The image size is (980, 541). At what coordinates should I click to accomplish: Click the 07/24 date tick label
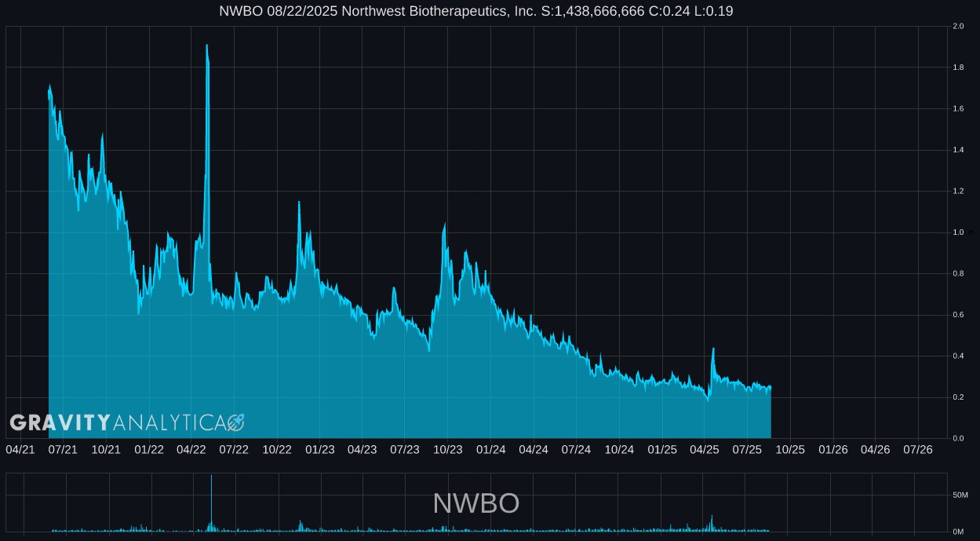tap(576, 449)
